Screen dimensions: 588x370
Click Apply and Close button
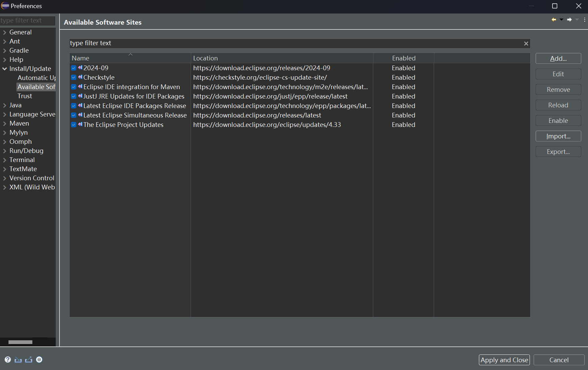tap(504, 360)
